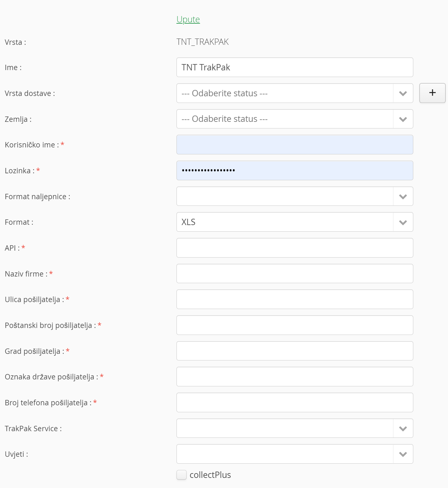This screenshot has width=448, height=488.
Task: Click the Ulica pošiljatelja input field
Action: tap(295, 299)
